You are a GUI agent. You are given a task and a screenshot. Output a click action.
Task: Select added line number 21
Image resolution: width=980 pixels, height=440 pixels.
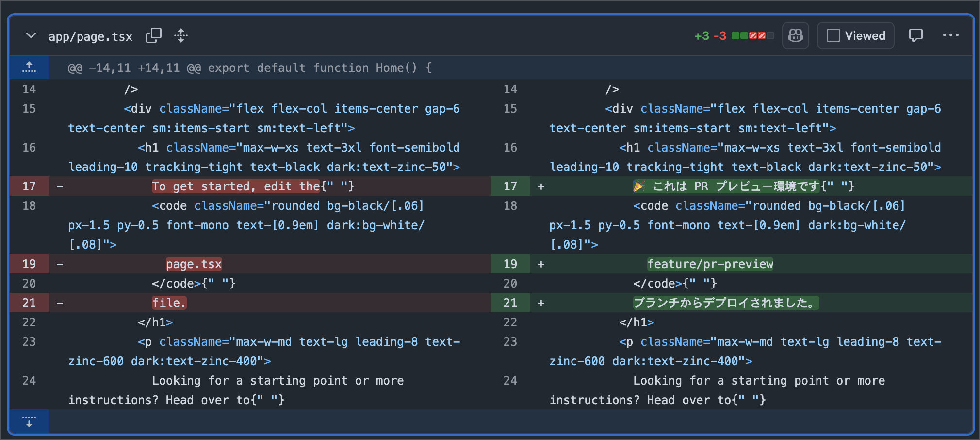[510, 303]
